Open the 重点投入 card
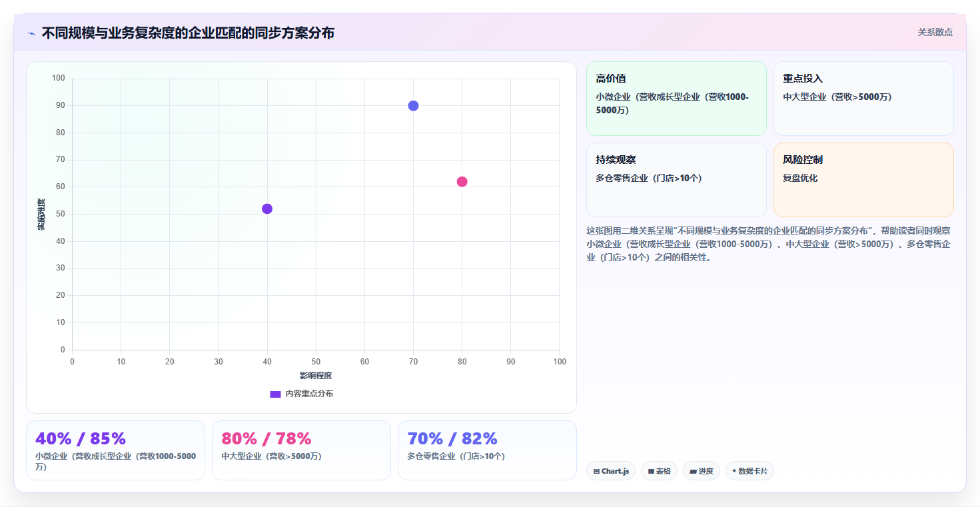The width and height of the screenshot is (980, 507). click(x=863, y=99)
